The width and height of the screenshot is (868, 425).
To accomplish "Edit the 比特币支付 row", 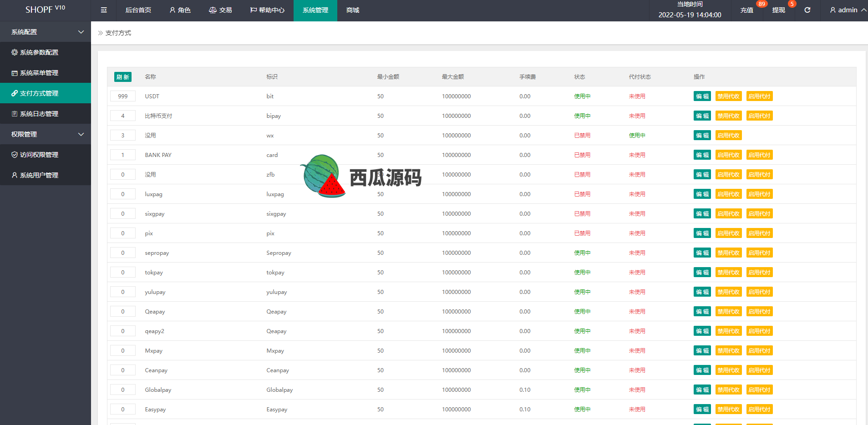I will [702, 116].
